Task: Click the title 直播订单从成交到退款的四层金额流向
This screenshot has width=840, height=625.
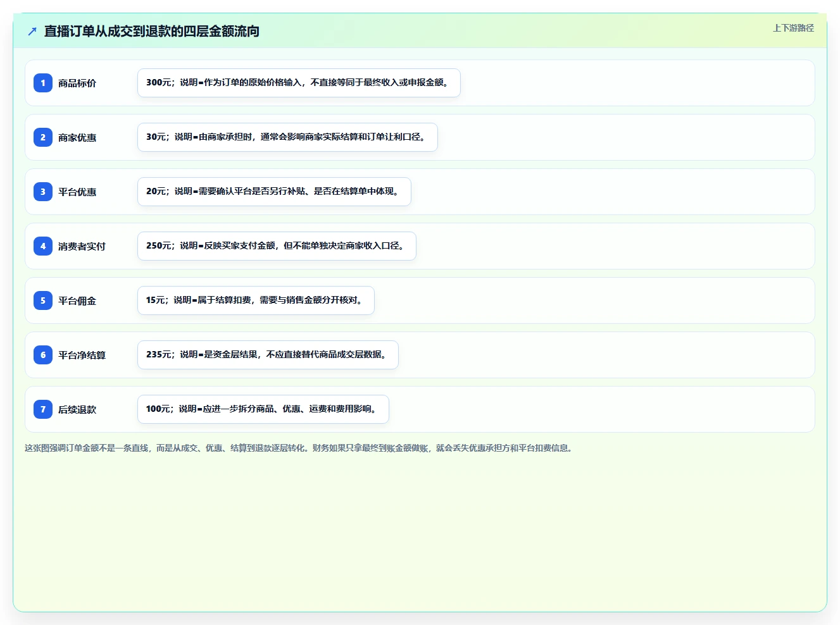Action: tap(152, 31)
